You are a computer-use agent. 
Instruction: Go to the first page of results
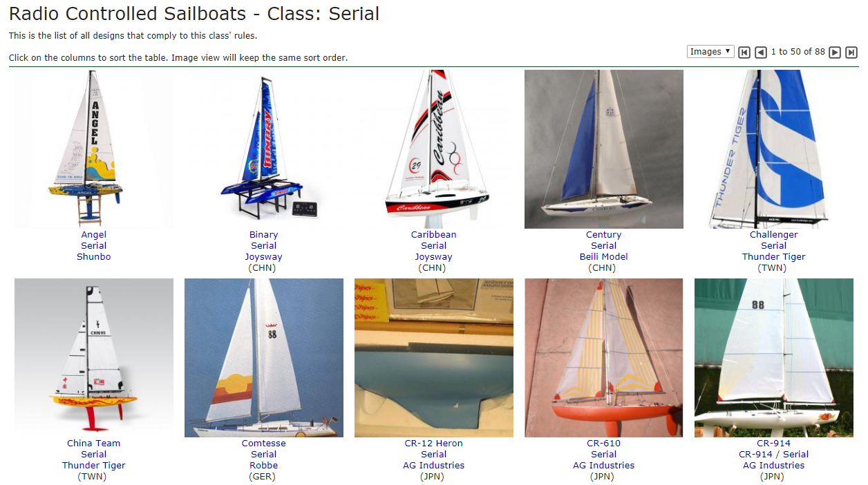tap(744, 53)
